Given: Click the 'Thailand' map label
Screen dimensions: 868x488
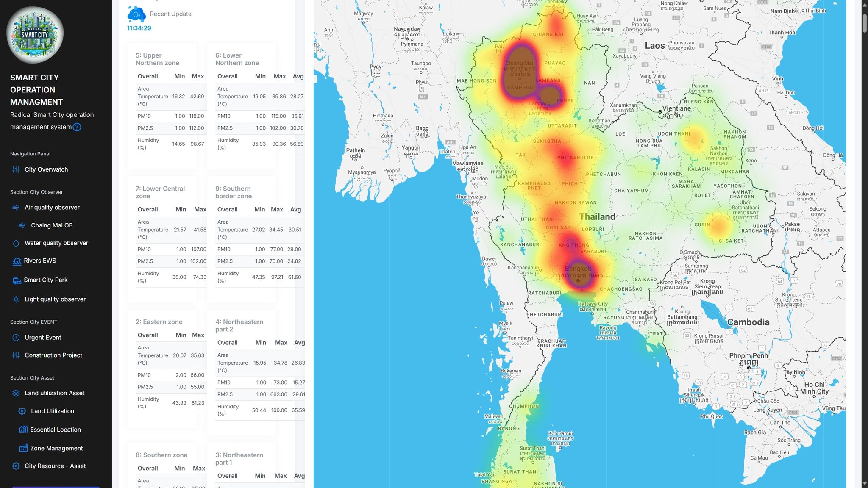Looking at the screenshot, I should click(x=597, y=217).
